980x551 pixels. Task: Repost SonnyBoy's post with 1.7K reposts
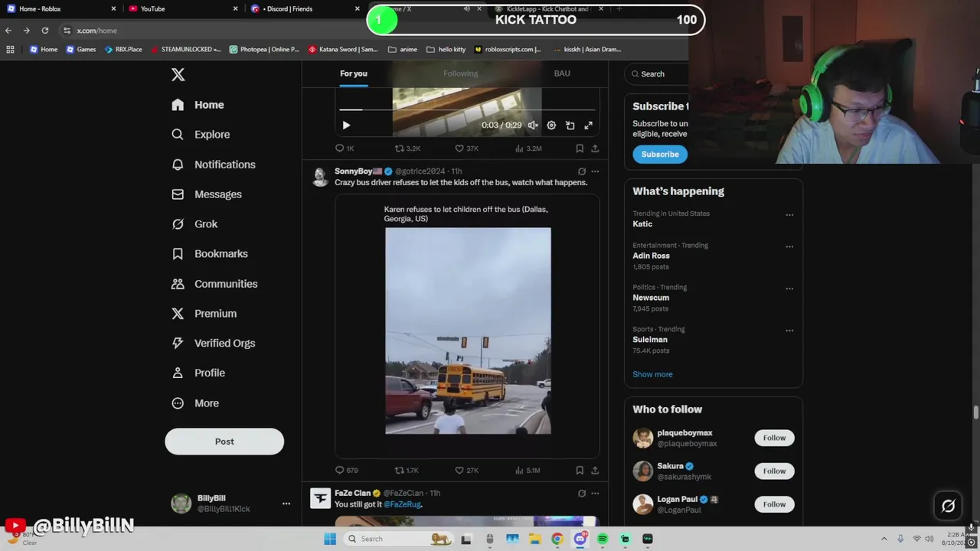[x=407, y=471]
